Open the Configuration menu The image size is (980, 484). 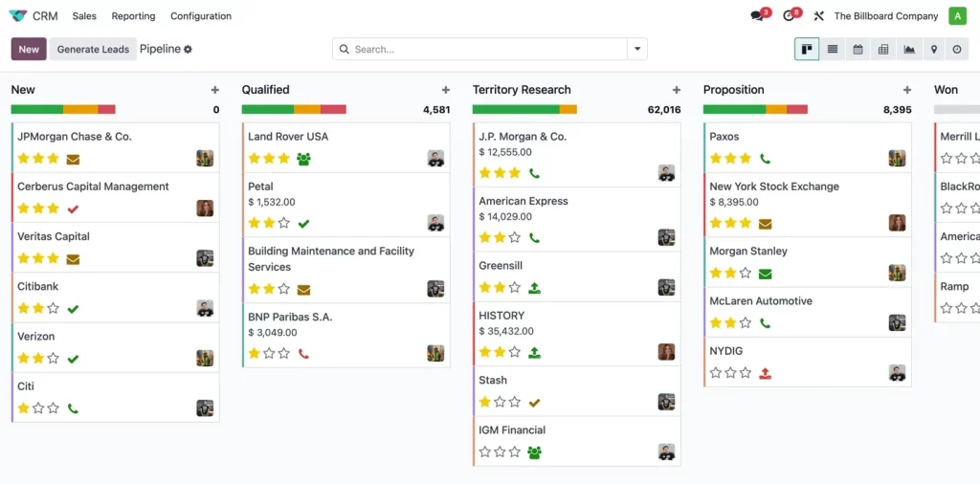pyautogui.click(x=201, y=15)
